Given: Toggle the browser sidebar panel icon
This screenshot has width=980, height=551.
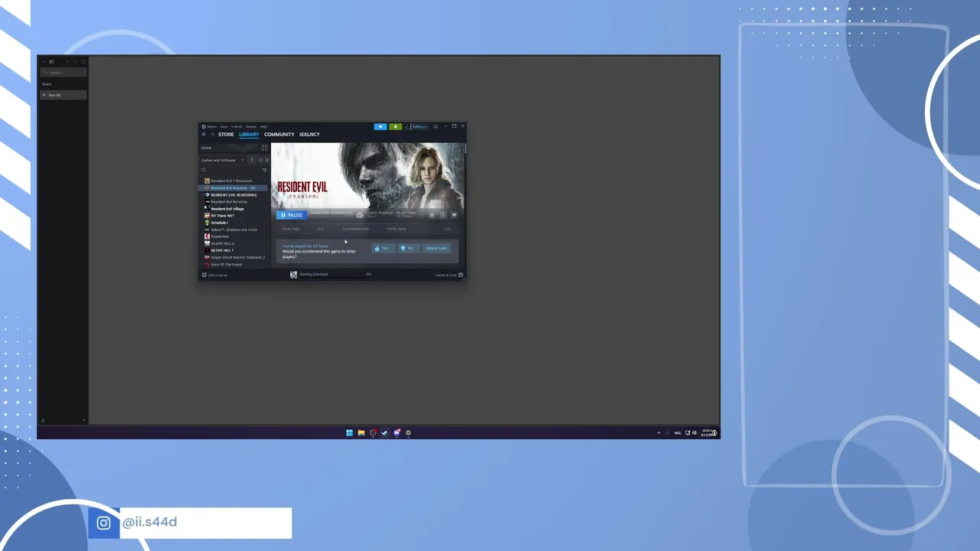Looking at the screenshot, I should tap(51, 62).
